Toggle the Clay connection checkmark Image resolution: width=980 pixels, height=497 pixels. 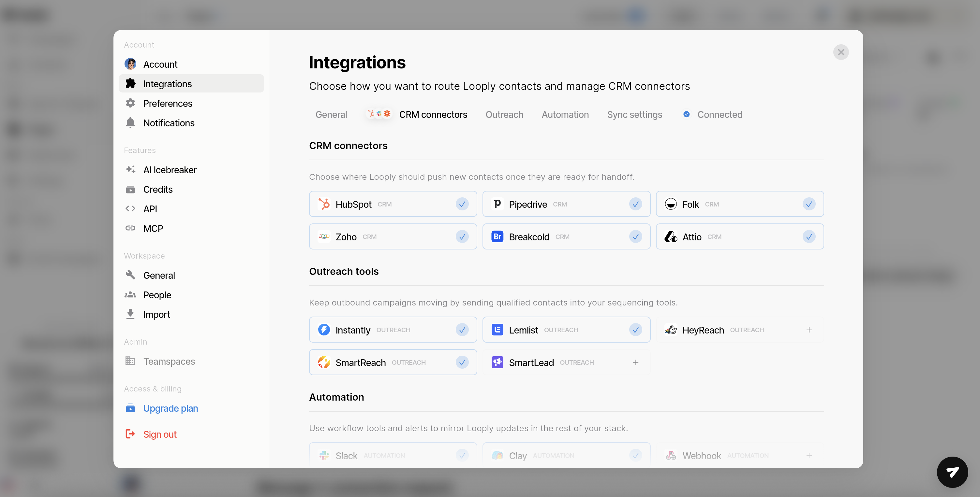(636, 455)
